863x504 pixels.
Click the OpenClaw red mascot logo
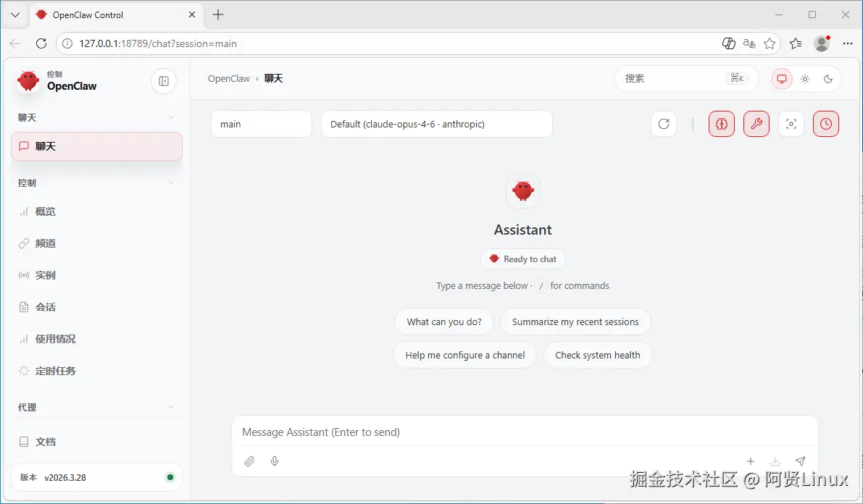(28, 81)
